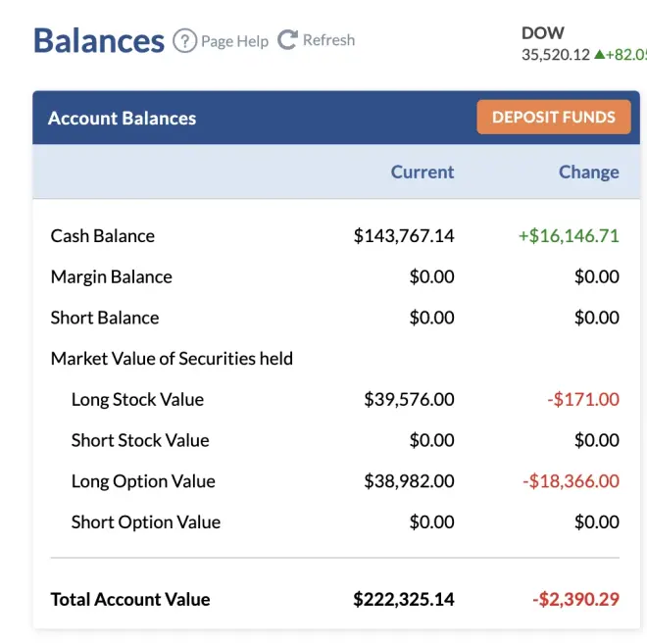Click the Long Stock Value label

pyautogui.click(x=137, y=399)
